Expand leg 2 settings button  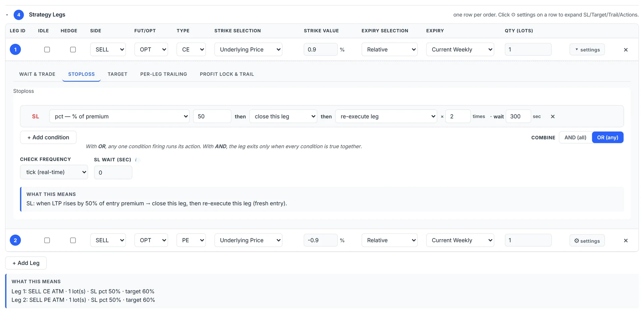point(587,240)
